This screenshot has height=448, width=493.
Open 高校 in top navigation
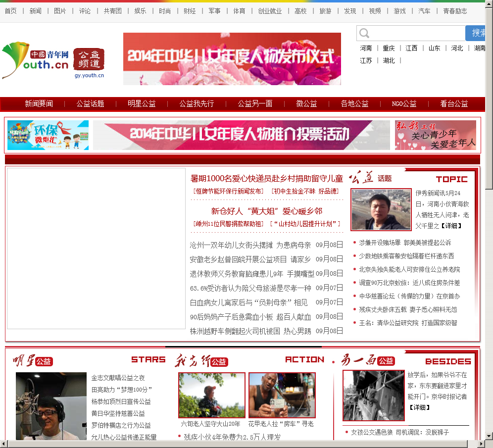[x=300, y=11]
